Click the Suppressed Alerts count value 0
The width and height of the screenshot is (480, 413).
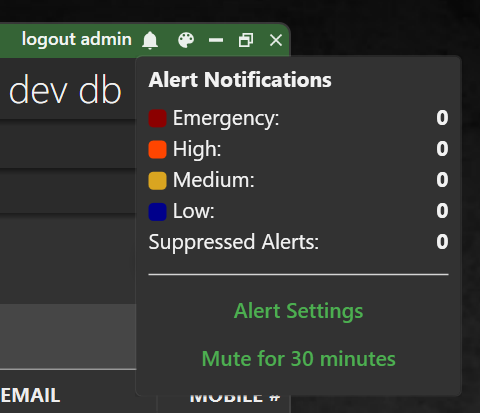pos(442,242)
